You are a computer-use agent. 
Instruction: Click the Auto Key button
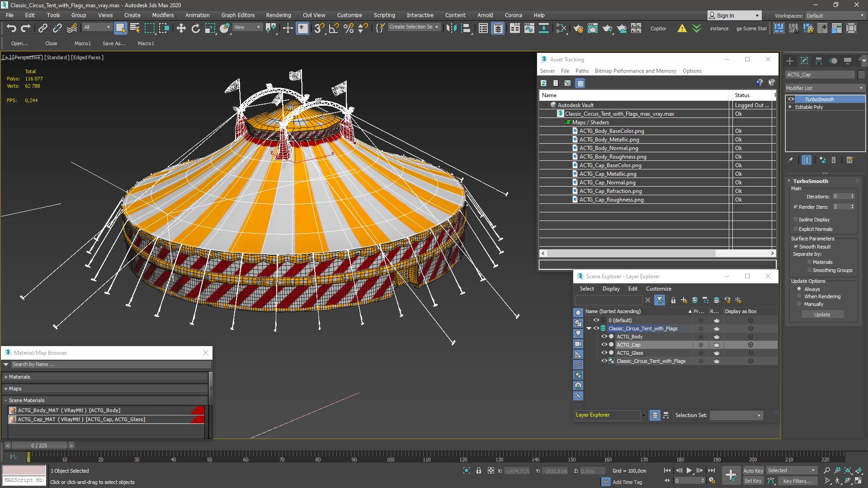point(753,470)
